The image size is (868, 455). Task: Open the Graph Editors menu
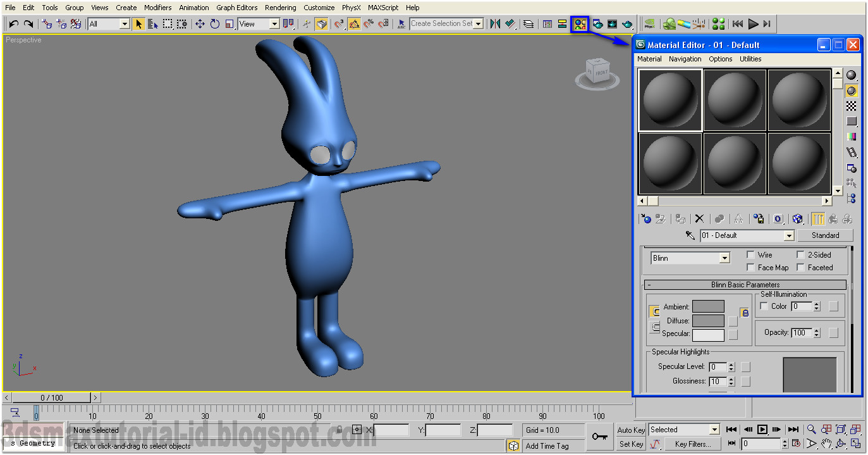(237, 8)
